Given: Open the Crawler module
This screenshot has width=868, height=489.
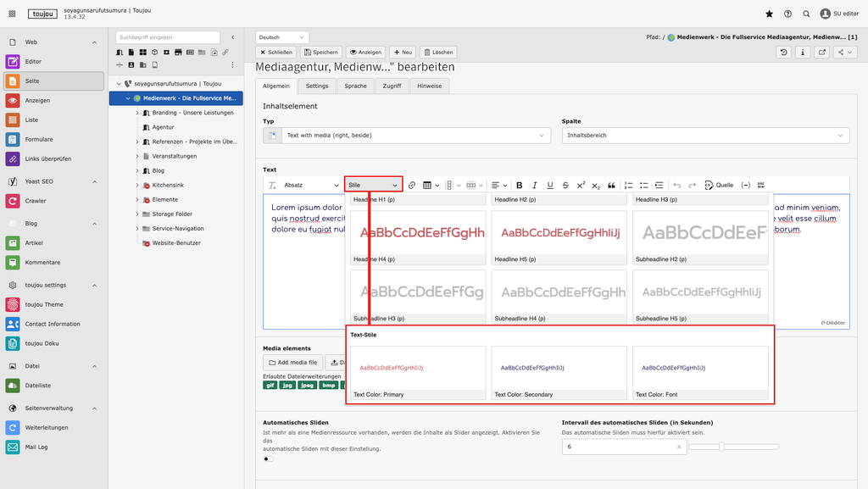Looking at the screenshot, I should click(x=53, y=201).
